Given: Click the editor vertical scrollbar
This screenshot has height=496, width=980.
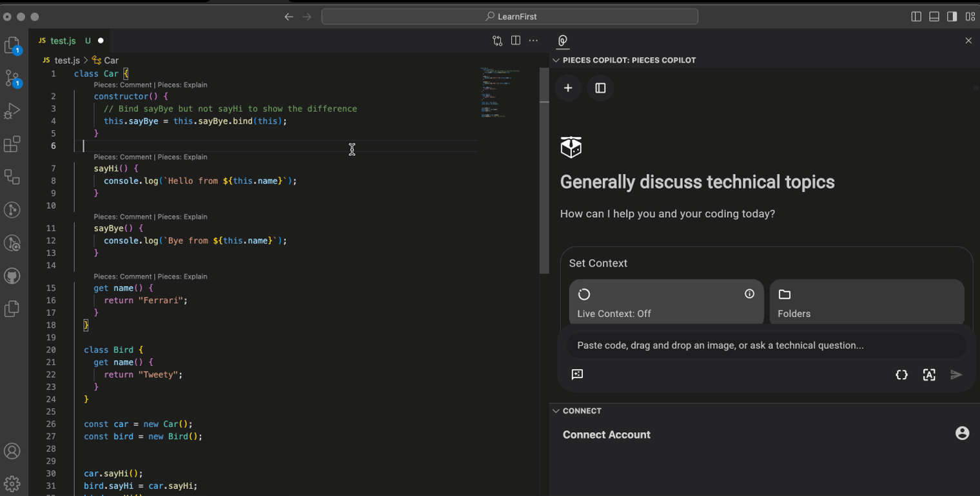Looking at the screenshot, I should pyautogui.click(x=544, y=171).
